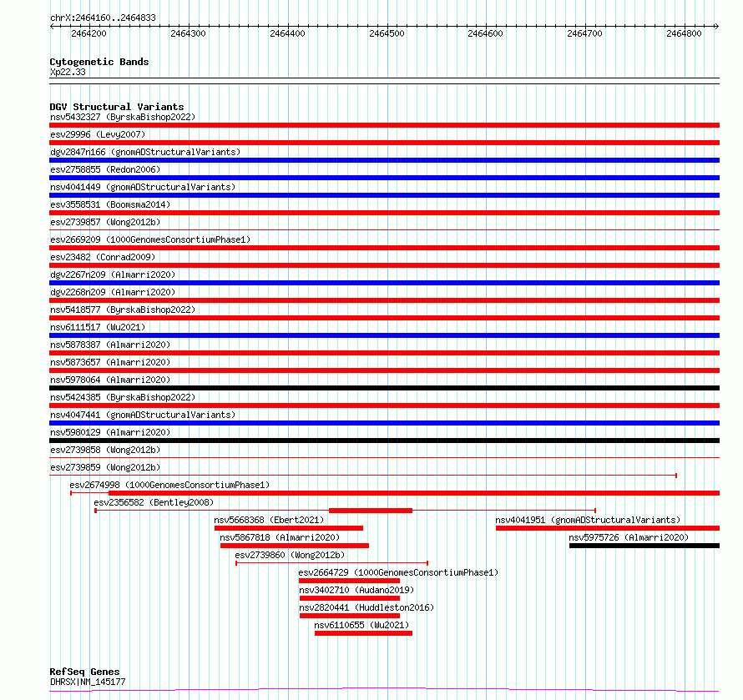Open nsv5873657 (Almarri2020) entry

click(110, 362)
